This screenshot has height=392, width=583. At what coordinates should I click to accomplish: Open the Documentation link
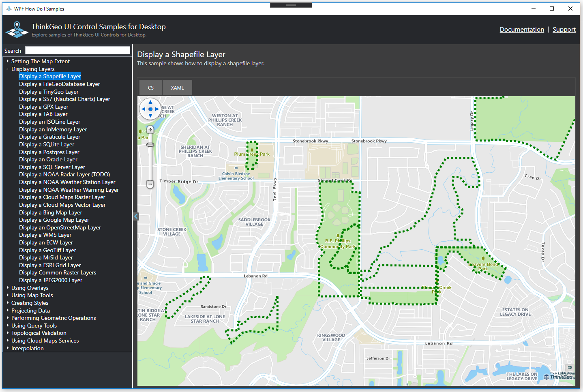tap(522, 30)
